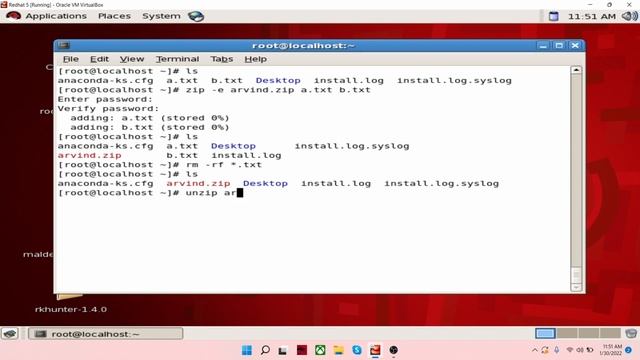The height and width of the screenshot is (360, 640).
Task: Click the battery tray icon
Action: pyautogui.click(x=590, y=350)
